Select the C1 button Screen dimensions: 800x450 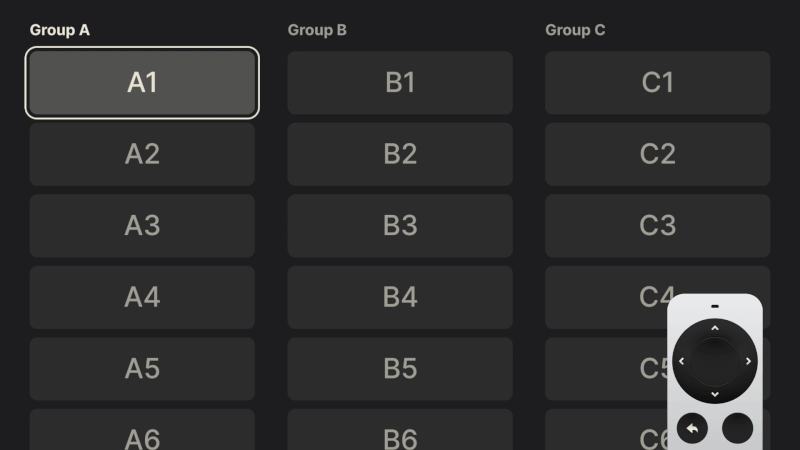click(657, 83)
